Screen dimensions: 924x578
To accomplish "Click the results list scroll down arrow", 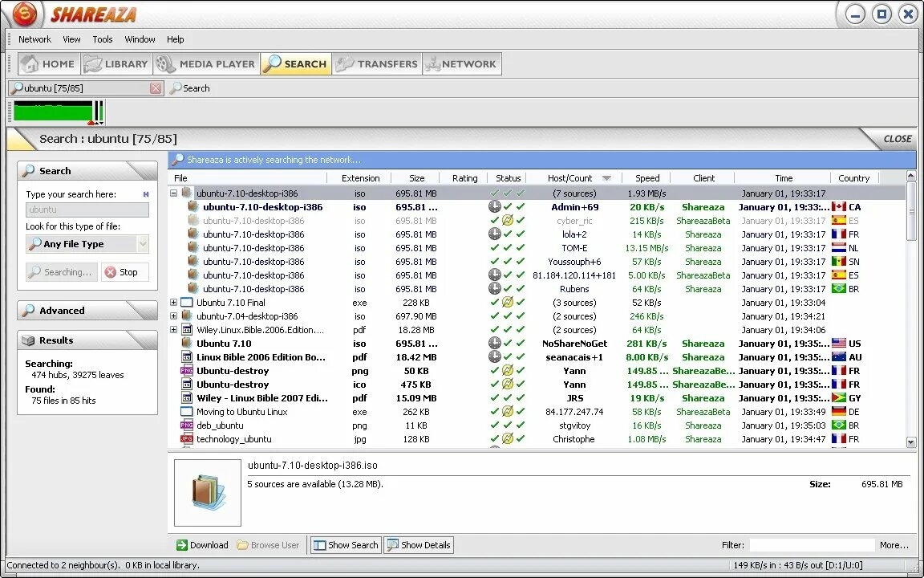I will [911, 442].
